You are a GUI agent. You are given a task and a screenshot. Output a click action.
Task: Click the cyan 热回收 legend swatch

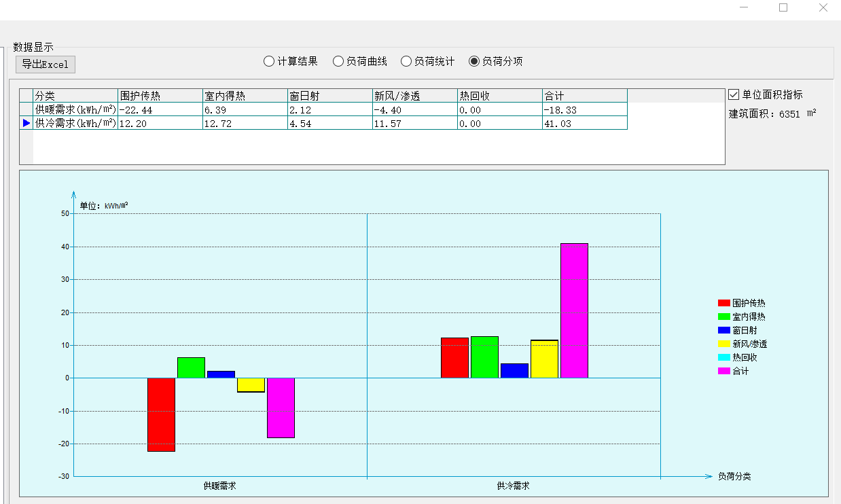pos(724,357)
